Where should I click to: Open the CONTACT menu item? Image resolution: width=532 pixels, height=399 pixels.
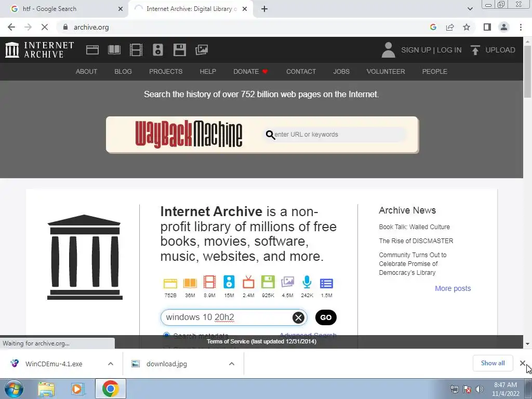pyautogui.click(x=301, y=72)
